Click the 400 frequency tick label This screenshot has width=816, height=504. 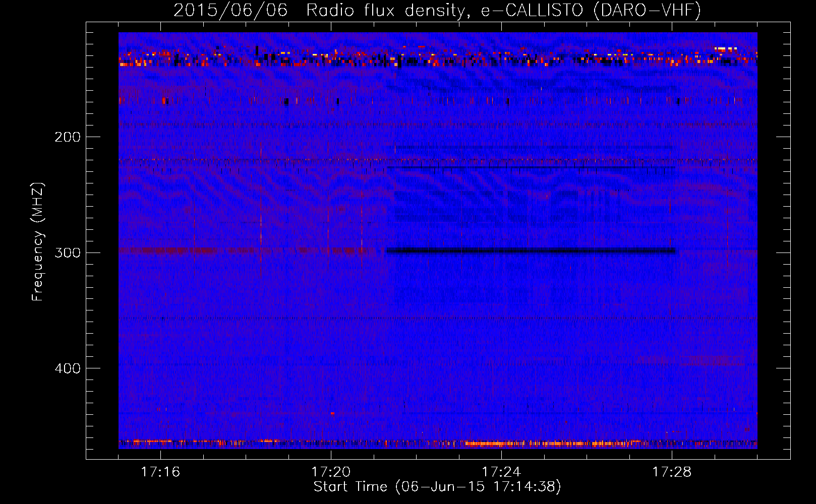pyautogui.click(x=68, y=368)
